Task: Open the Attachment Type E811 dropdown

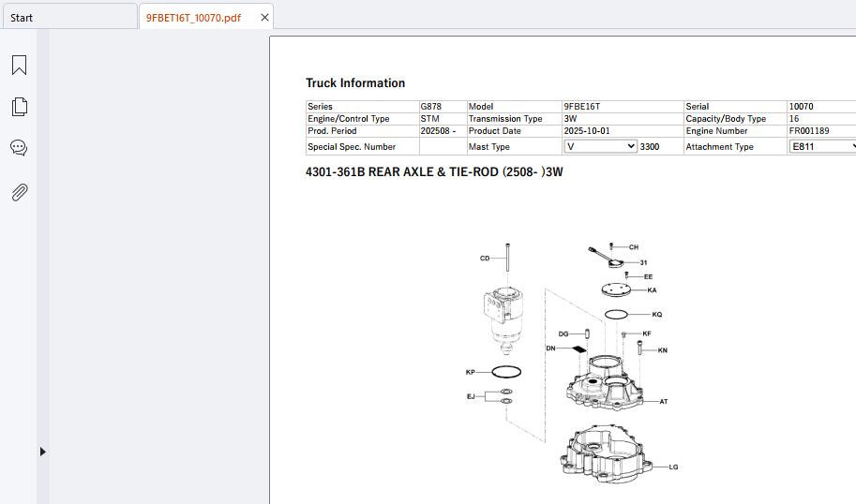Action: [x=822, y=146]
